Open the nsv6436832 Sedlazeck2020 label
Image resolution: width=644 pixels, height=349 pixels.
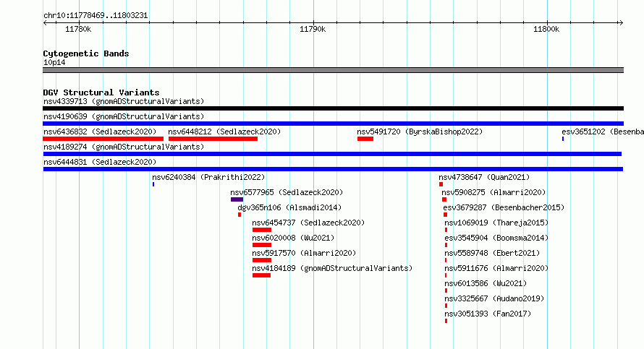pyautogui.click(x=100, y=132)
